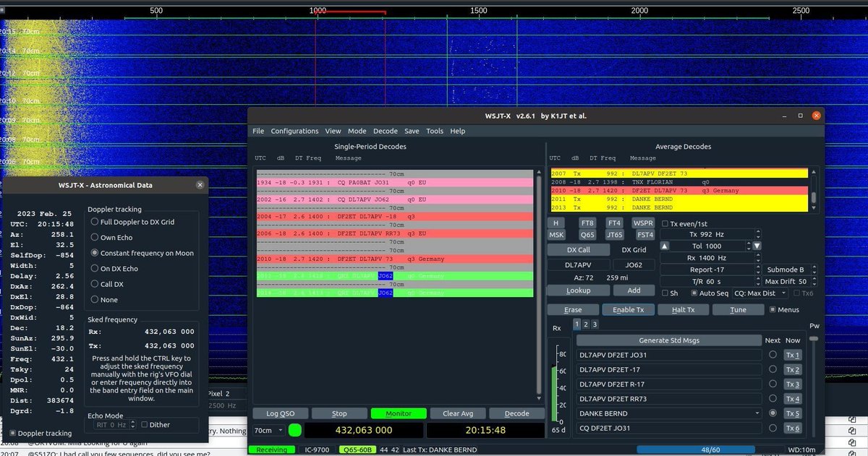Click the Rx audio level meter
The height and width of the screenshot is (456, 868).
[556, 383]
